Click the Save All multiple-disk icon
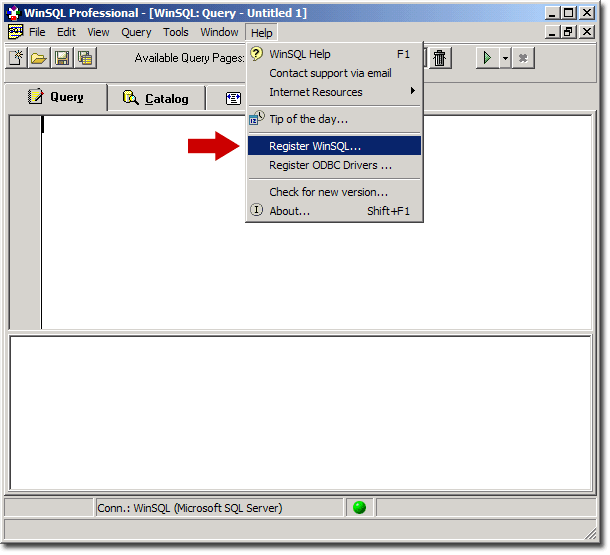This screenshot has height=555, width=610. (85, 58)
